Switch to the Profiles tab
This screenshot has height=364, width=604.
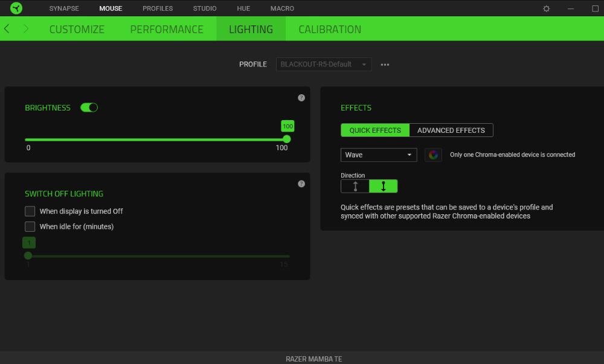(158, 8)
